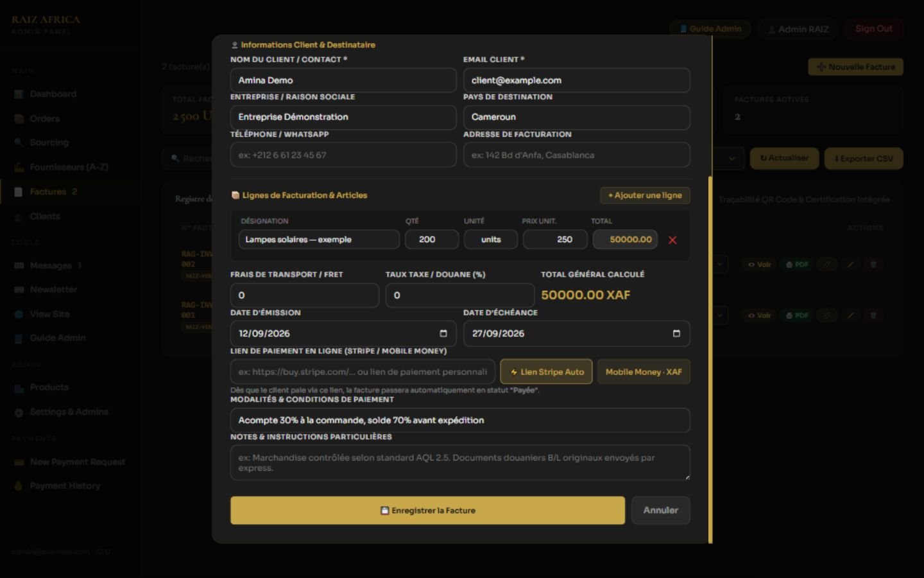Open the calendar picker for Date d'échéance
Screen dimensions: 924x578
tap(676, 333)
